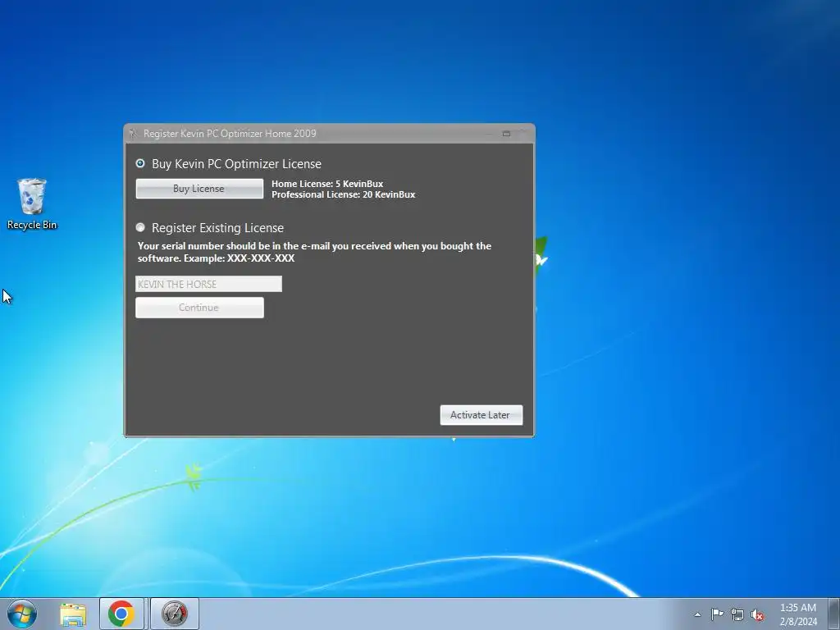840x630 pixels.
Task: Click the muted volume speaker tray icon
Action: [757, 614]
